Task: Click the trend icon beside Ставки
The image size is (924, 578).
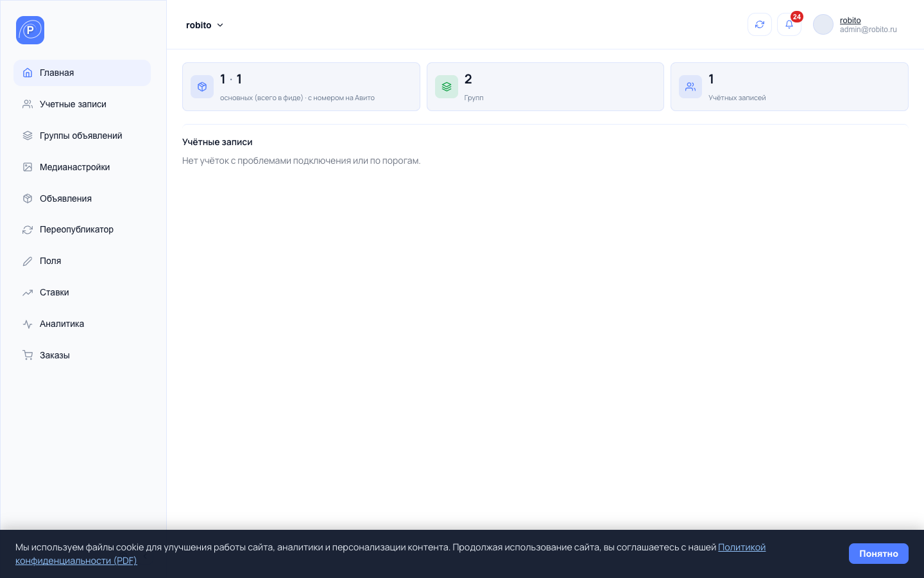Action: [x=28, y=292]
